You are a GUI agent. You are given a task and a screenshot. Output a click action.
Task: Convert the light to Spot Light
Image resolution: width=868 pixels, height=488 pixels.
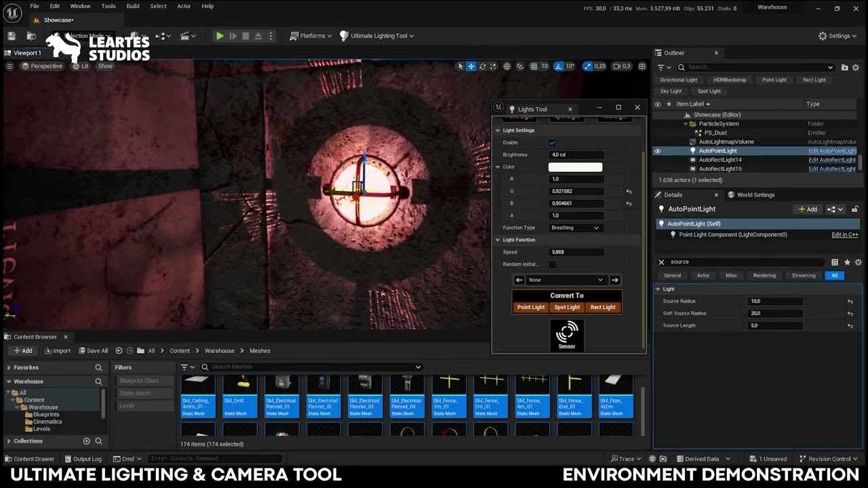(x=567, y=307)
